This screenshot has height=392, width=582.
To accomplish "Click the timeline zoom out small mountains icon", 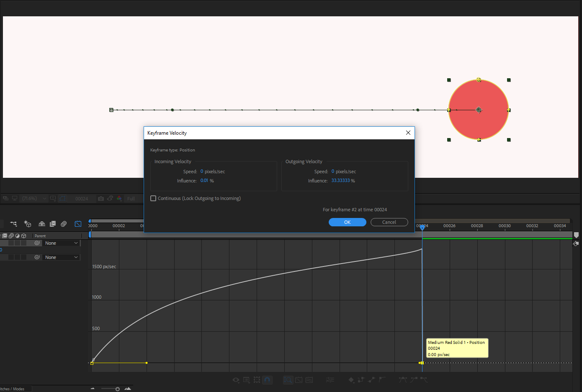I will click(x=93, y=389).
